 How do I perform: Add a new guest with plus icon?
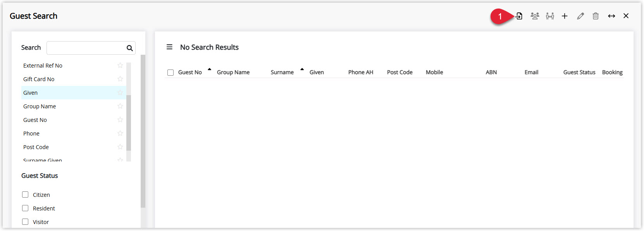tap(565, 16)
